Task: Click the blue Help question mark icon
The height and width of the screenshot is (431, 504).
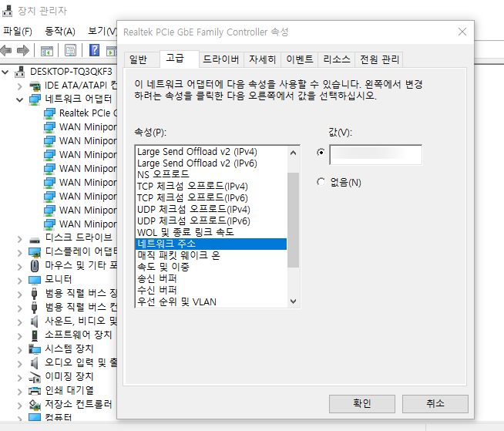Action: pos(94,50)
